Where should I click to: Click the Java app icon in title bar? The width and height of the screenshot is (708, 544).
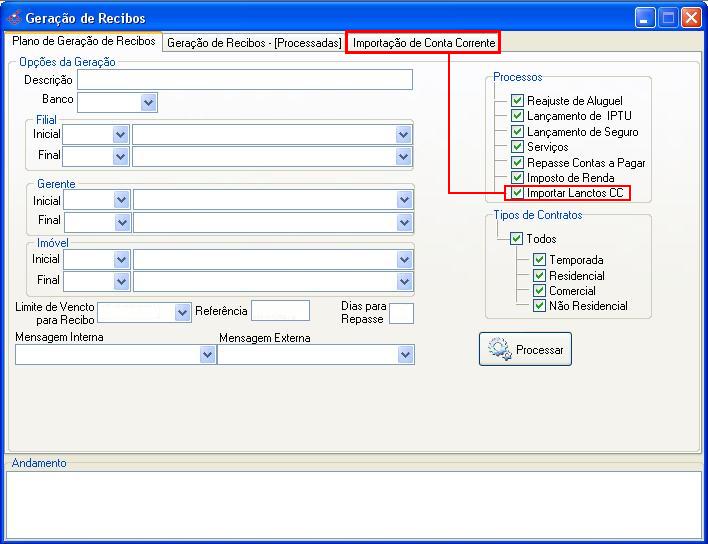tap(14, 18)
